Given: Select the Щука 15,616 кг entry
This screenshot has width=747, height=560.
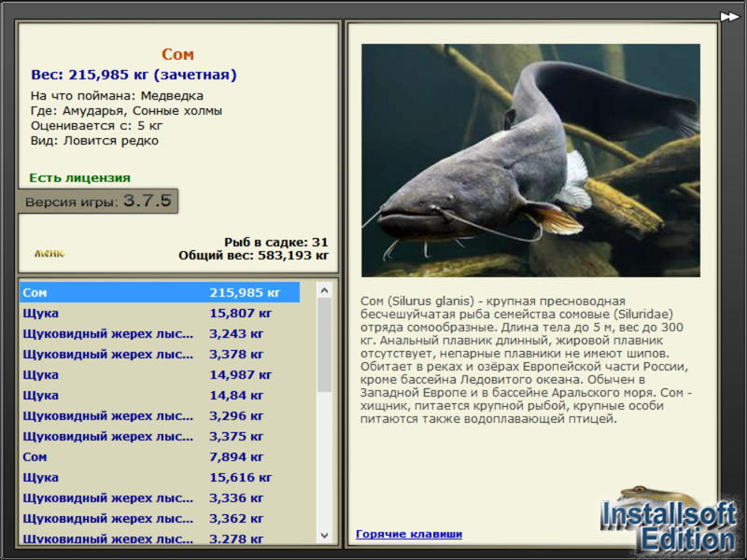Looking at the screenshot, I should (160, 477).
